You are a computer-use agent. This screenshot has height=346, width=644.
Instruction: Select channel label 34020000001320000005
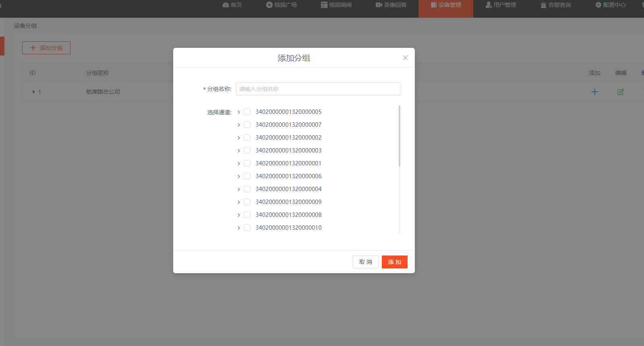(x=288, y=112)
